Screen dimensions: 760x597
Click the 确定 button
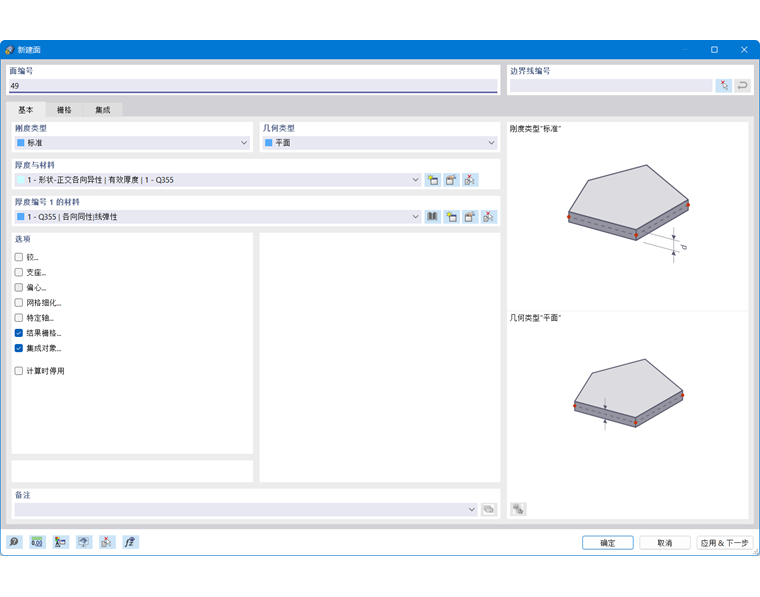coord(608,543)
